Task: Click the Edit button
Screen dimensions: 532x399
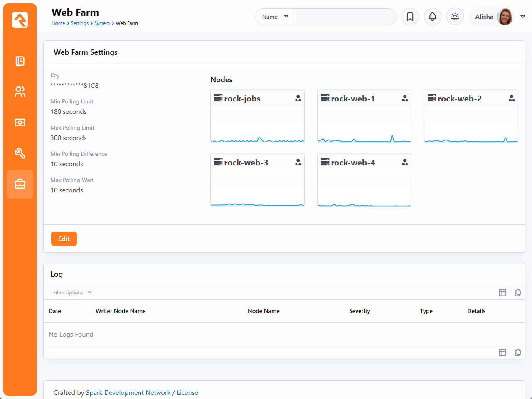Action: point(64,239)
